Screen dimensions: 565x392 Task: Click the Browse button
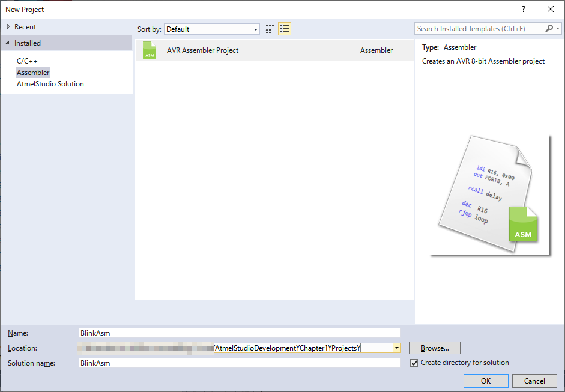coord(435,348)
